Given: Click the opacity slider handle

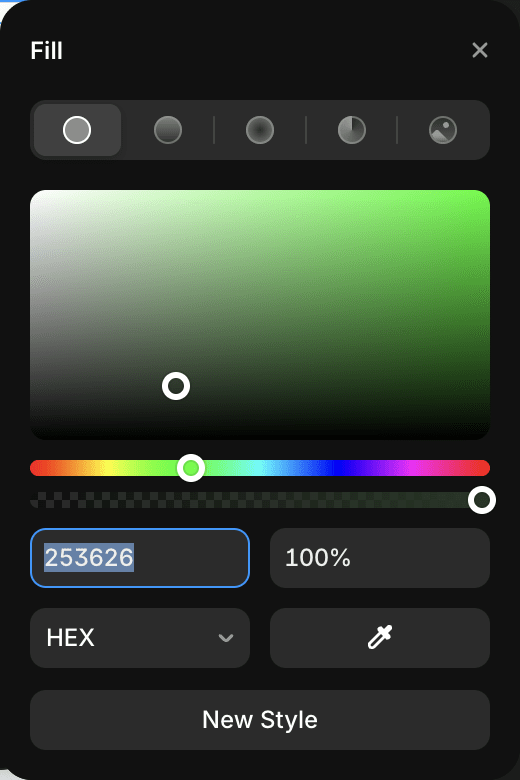Looking at the screenshot, I should click(482, 500).
